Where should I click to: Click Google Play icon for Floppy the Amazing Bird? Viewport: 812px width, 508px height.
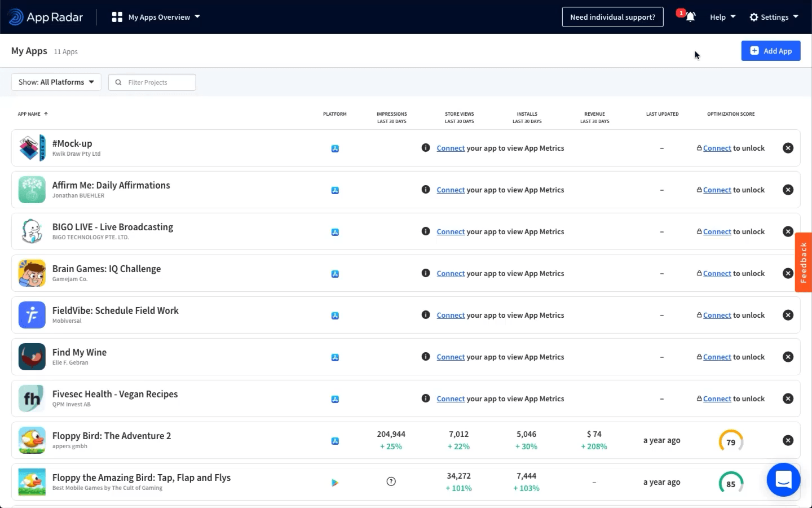[335, 483]
